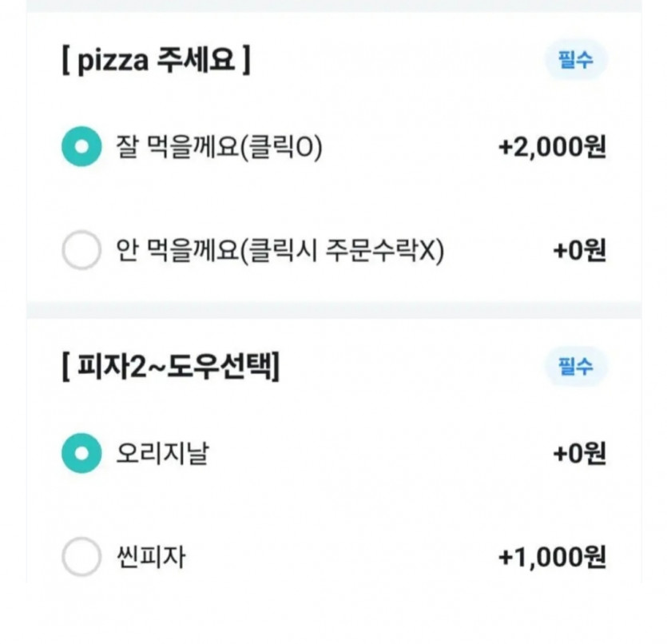Select the '안 먹을께요' radio button
Screen dimensions: 667x644
[81, 250]
